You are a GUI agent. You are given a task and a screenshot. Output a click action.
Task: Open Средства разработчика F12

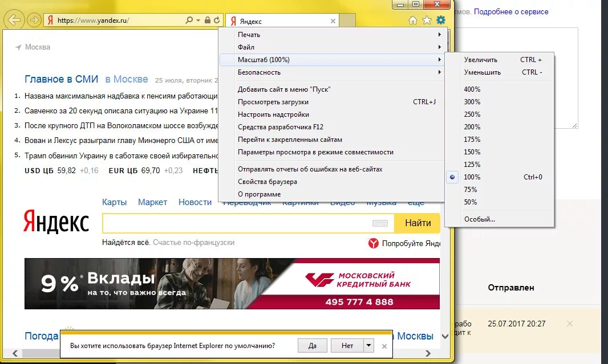pos(332,127)
